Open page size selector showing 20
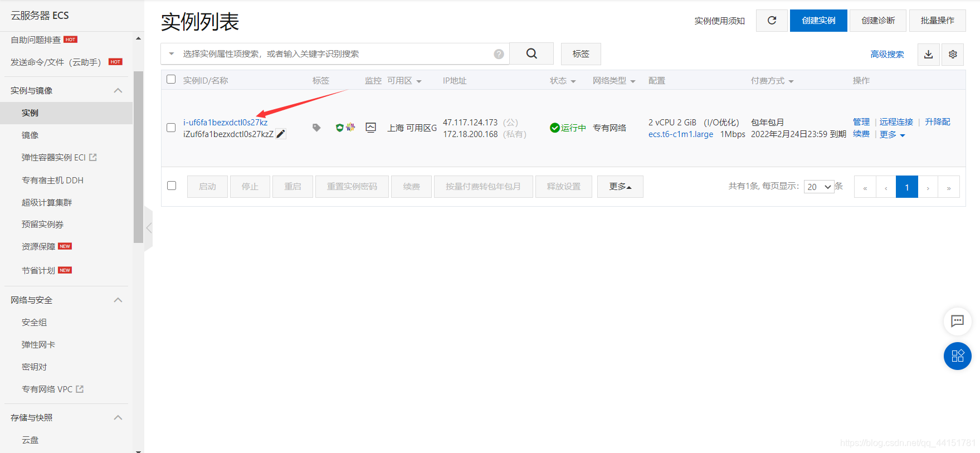980x453 pixels. tap(818, 187)
